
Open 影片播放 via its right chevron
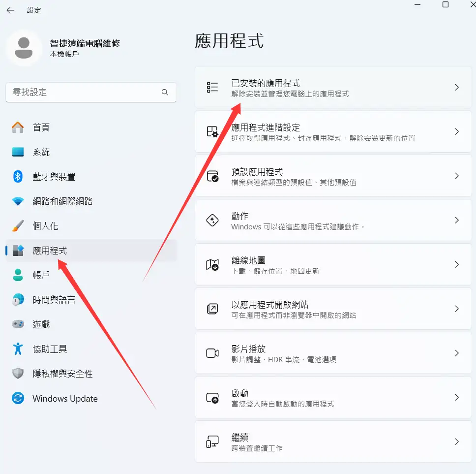tap(457, 353)
